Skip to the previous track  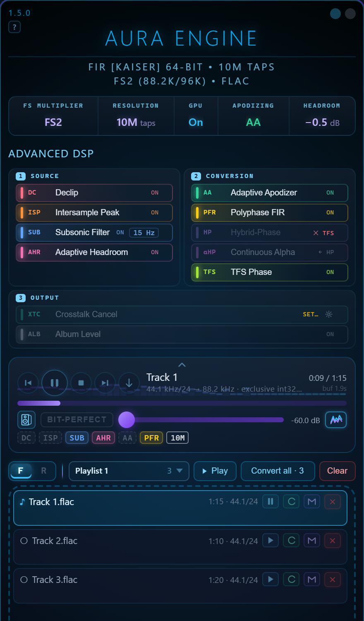coord(28,383)
